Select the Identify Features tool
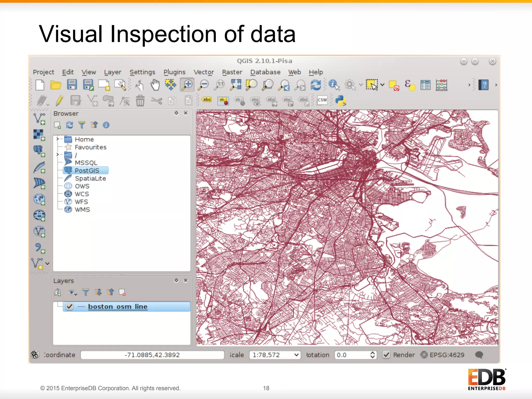Image resolution: width=532 pixels, height=399 pixels. [x=334, y=85]
